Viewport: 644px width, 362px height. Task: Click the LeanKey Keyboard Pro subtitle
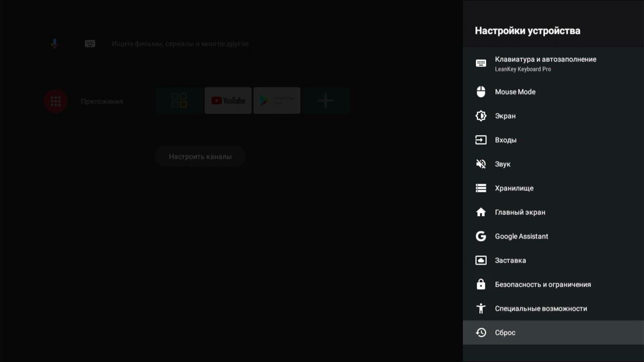click(x=523, y=69)
